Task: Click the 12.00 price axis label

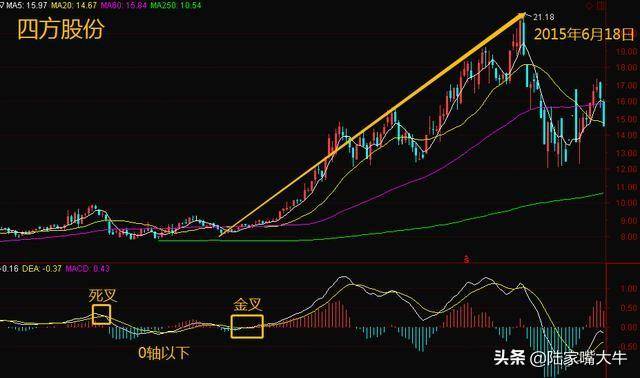Action: tap(627, 169)
